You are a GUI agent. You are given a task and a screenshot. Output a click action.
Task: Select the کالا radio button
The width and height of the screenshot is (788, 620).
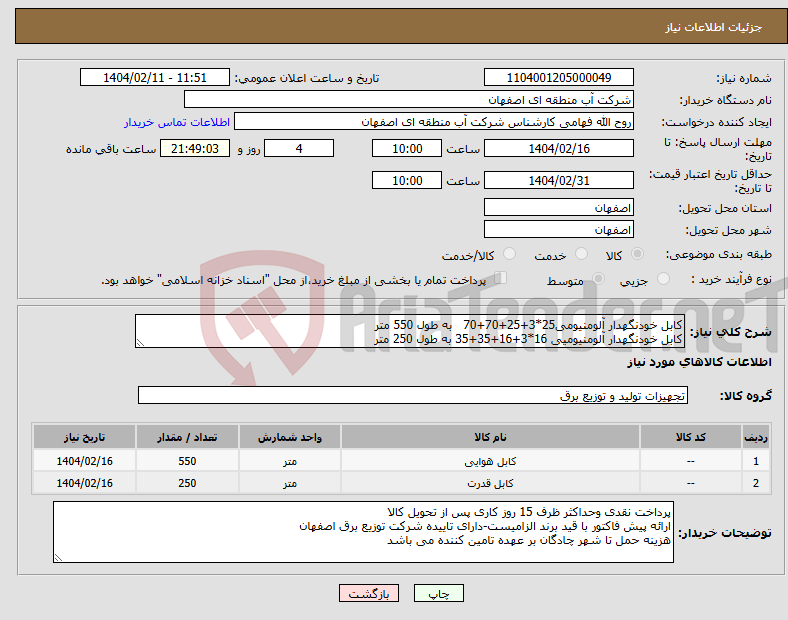point(637,254)
